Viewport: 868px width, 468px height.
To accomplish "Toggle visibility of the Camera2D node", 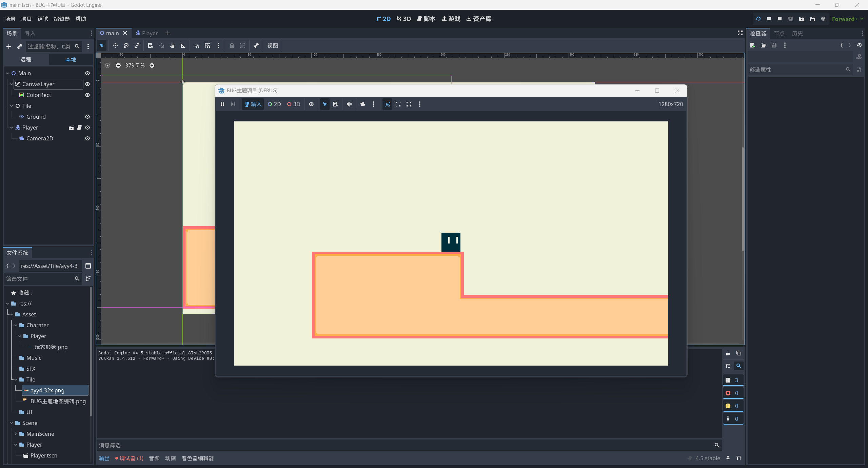I will (87, 138).
